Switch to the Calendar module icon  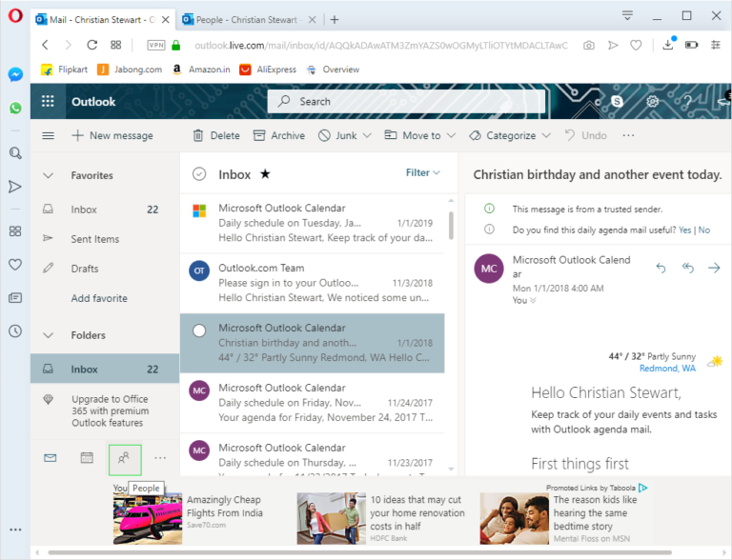point(87,458)
